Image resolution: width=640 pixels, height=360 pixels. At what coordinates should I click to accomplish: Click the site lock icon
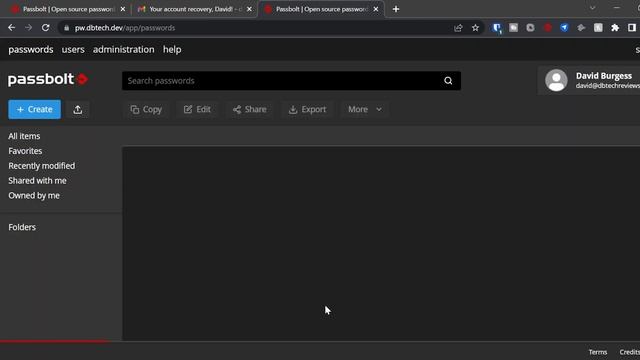(x=67, y=28)
